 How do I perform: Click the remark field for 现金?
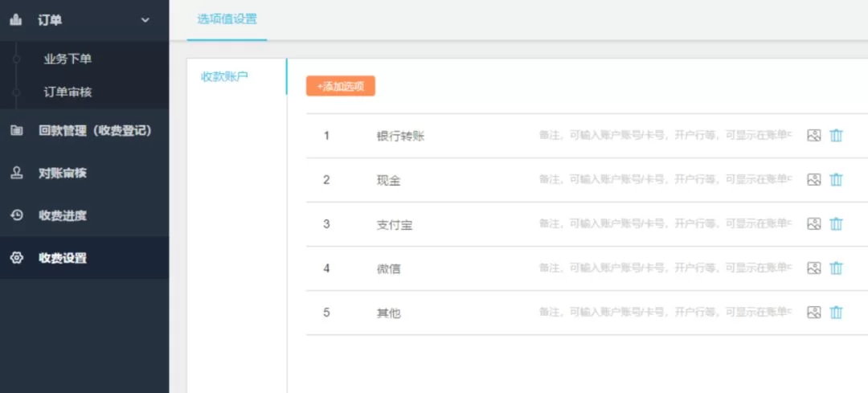(x=665, y=180)
